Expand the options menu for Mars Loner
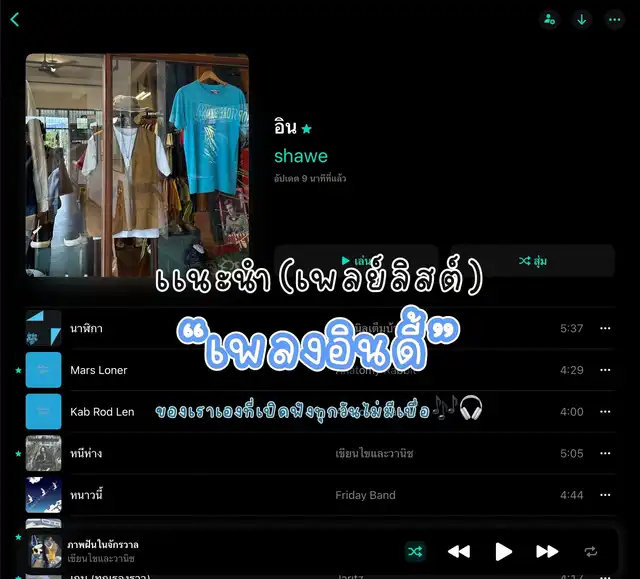 605,370
